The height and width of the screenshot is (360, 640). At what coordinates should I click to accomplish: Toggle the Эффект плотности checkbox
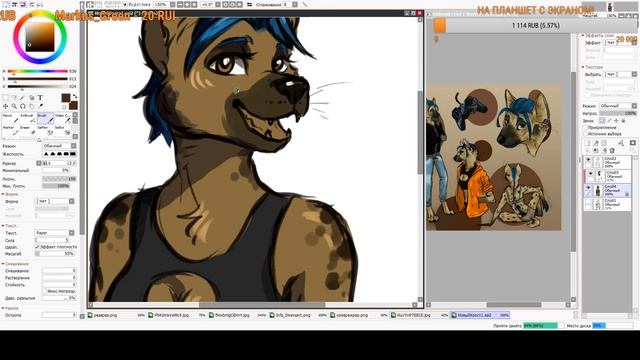38,247
